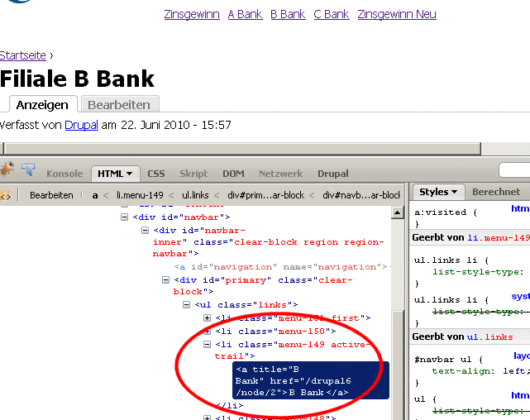Switch to the CSS panel tab
Viewport: 530px width, 420px height.
tap(156, 174)
